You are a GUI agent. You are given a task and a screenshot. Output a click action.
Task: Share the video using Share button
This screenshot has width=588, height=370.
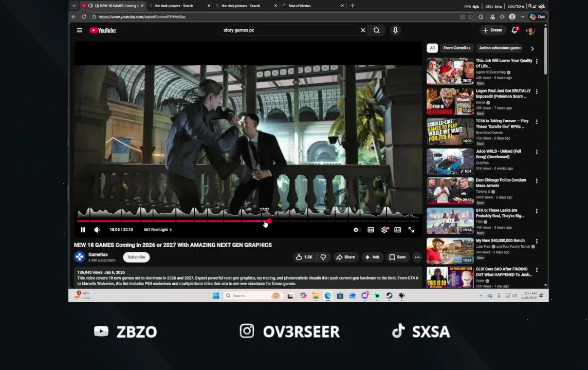[345, 257]
